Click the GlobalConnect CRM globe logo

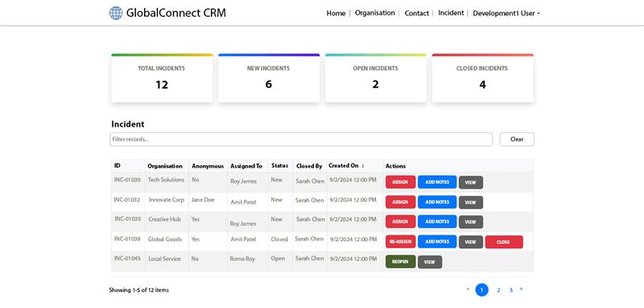point(116,13)
